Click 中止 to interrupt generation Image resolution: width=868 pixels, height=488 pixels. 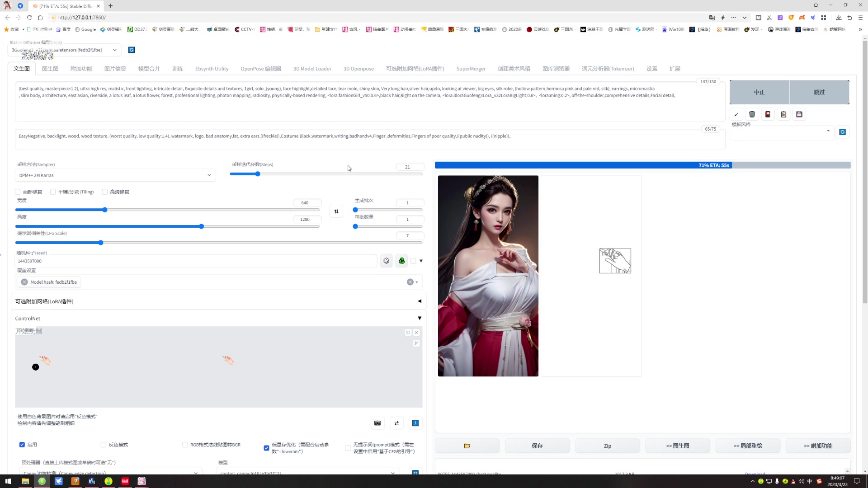click(759, 92)
